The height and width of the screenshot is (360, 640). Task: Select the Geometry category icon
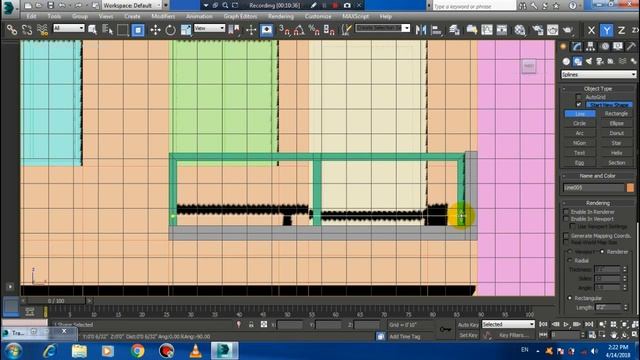(x=566, y=61)
